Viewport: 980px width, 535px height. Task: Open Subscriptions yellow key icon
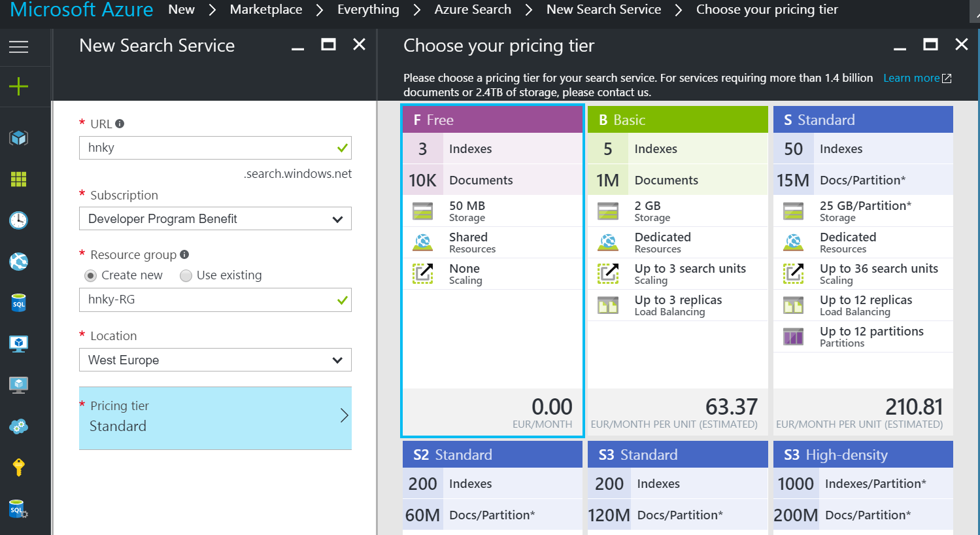tap(18, 467)
